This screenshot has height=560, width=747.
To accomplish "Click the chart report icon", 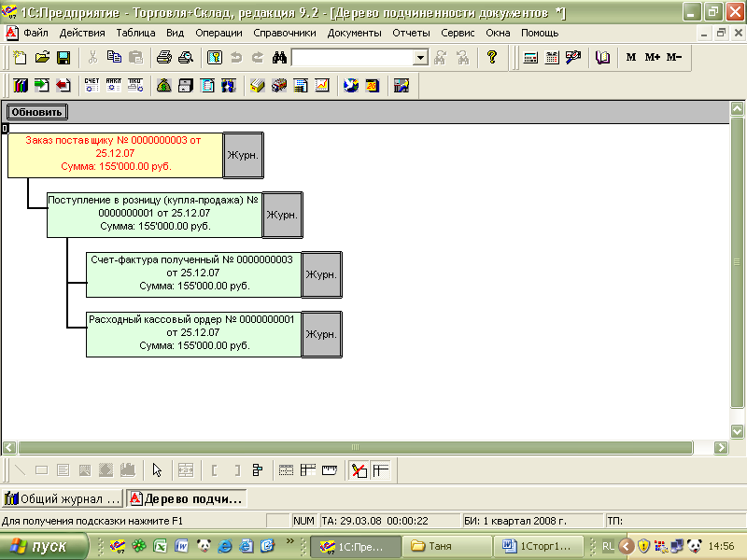I will point(322,86).
